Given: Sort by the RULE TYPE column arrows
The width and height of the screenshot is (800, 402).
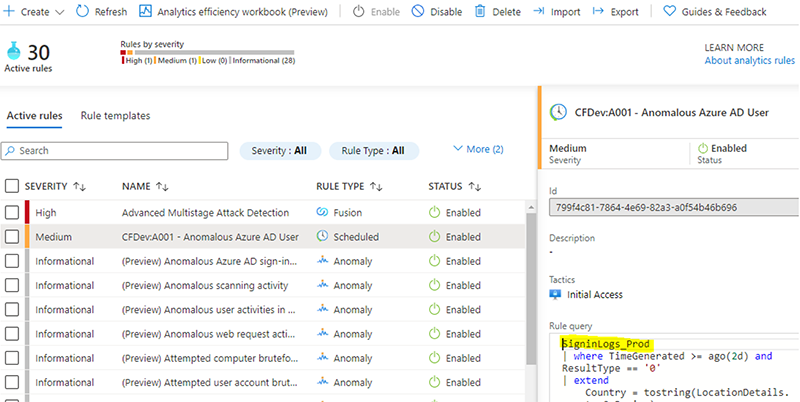Looking at the screenshot, I should 376,187.
